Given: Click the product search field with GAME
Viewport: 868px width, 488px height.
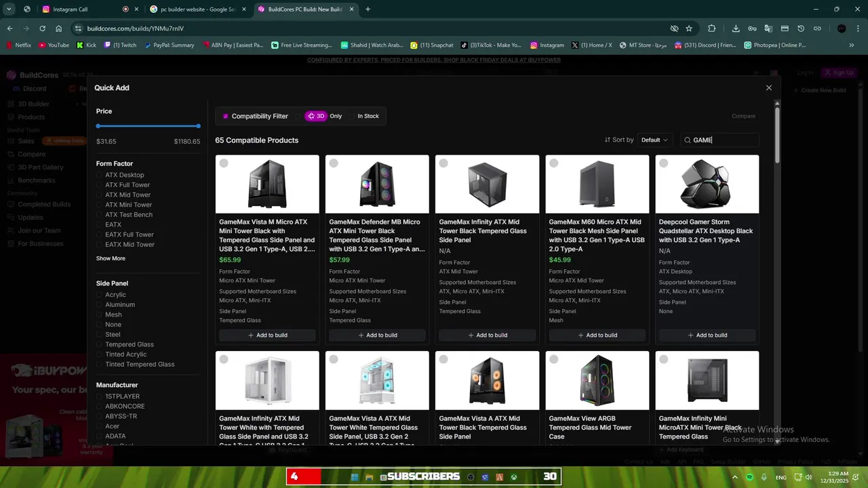Looking at the screenshot, I should pos(719,140).
